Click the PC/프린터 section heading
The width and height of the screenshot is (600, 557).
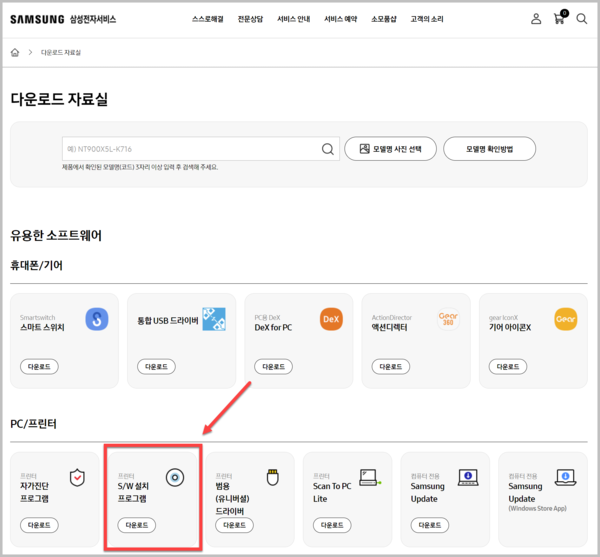coord(33,424)
